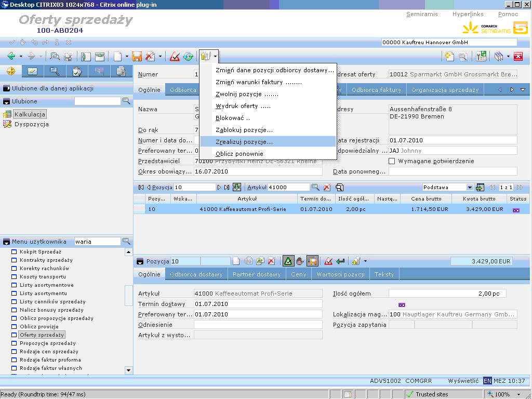Choose 'Blokować' menu entry

click(x=233, y=118)
